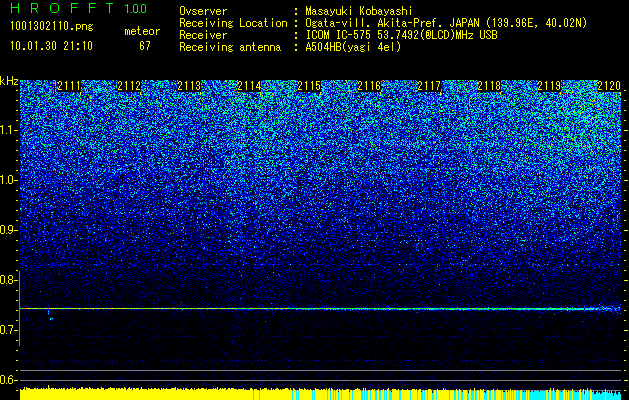Click the 1.0 frequency axis label
This screenshot has height=400, width=629.
(x=9, y=180)
